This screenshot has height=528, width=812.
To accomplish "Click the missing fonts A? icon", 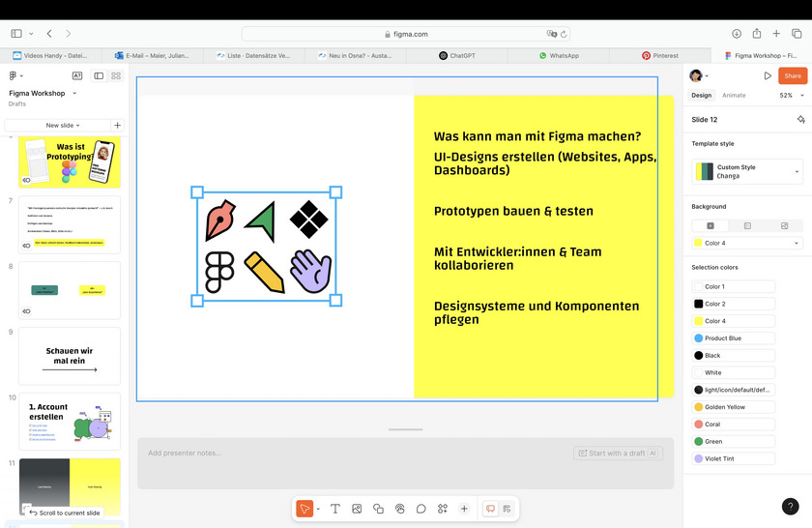I will [x=77, y=75].
